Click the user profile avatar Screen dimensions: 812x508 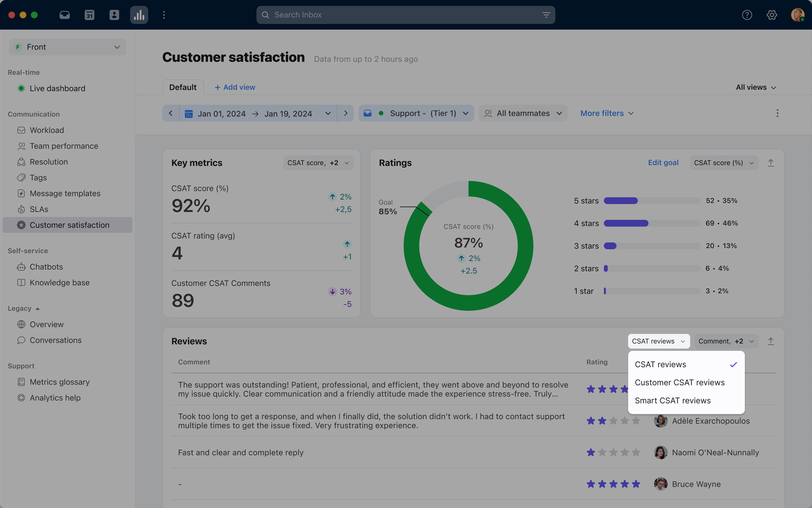(x=798, y=15)
